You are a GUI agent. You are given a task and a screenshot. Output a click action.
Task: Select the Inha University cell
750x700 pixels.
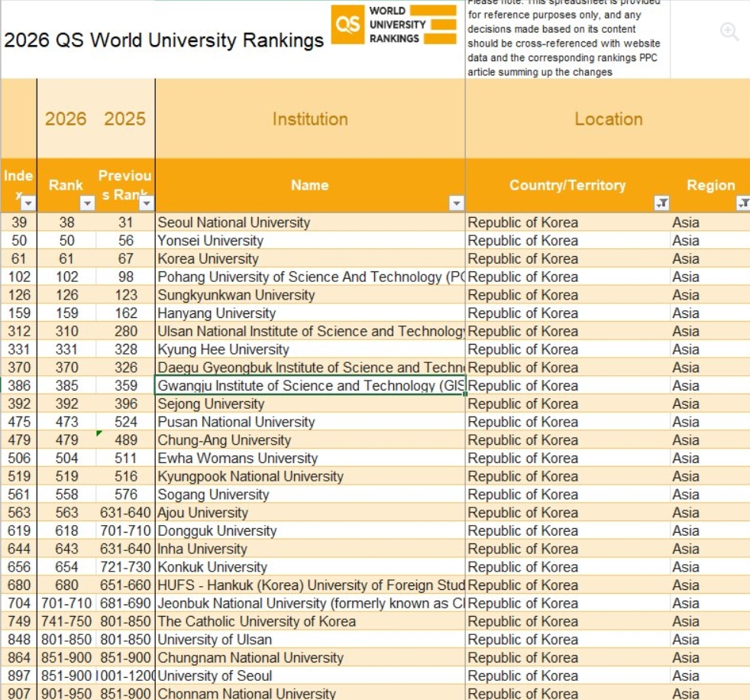[x=310, y=549]
